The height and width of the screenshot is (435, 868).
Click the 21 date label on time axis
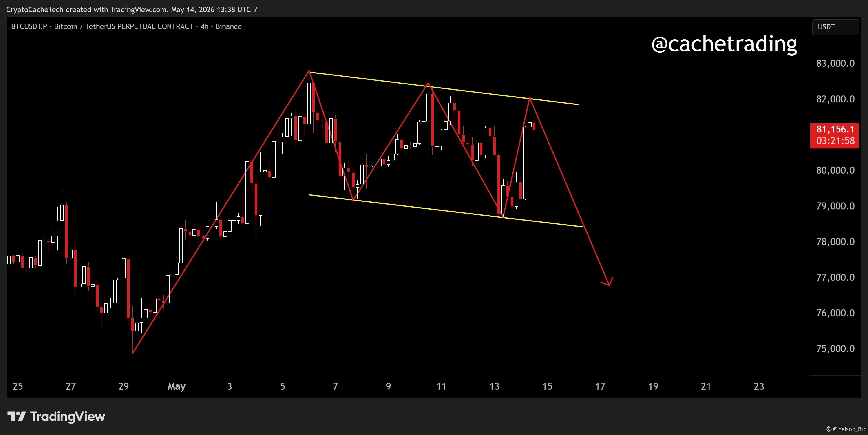[x=706, y=386]
